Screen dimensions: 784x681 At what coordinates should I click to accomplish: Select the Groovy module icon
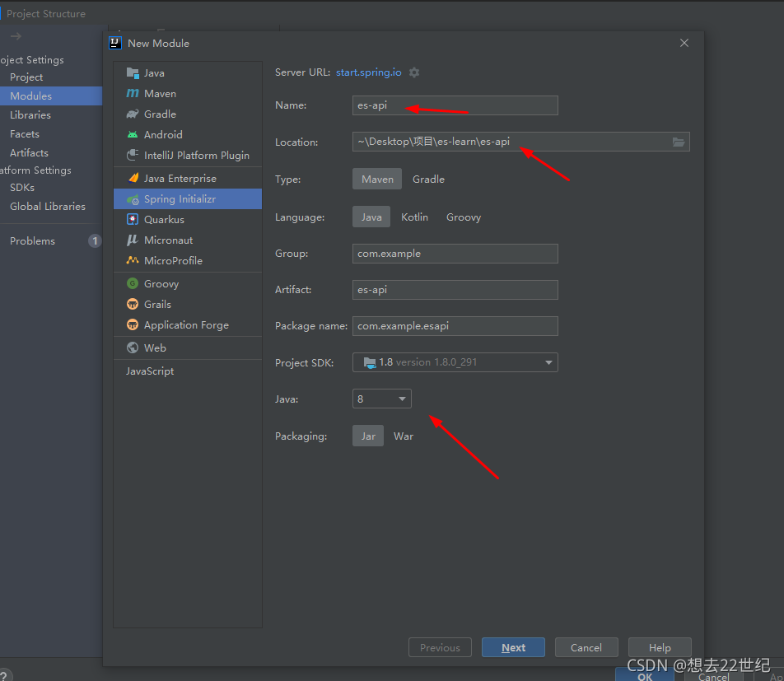(x=133, y=283)
